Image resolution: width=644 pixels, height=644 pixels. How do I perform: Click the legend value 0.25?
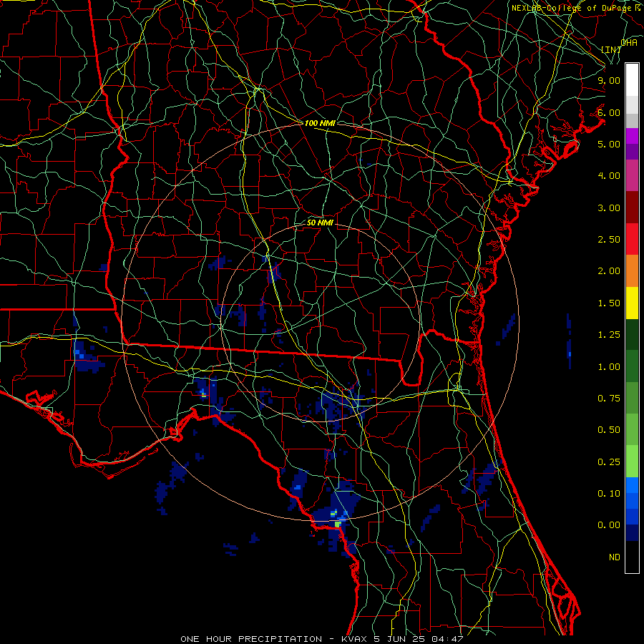[x=609, y=462]
